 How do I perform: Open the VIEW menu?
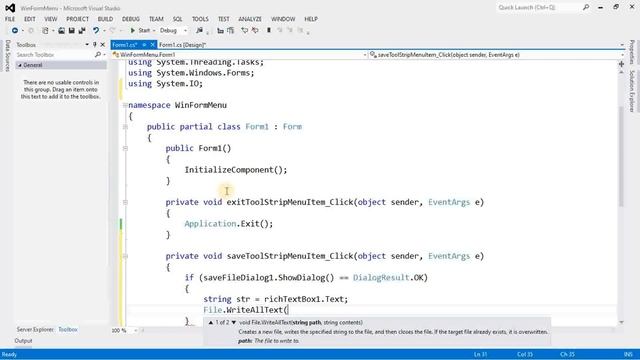point(51,19)
